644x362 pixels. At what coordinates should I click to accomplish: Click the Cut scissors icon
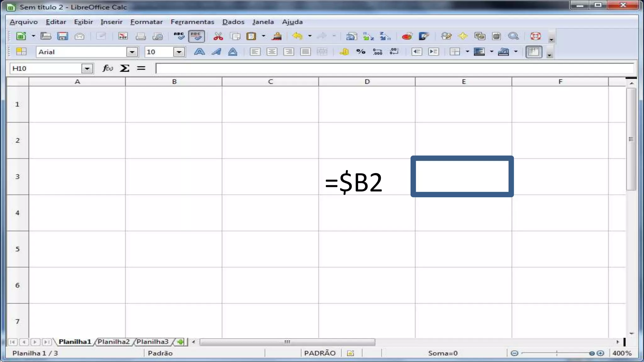click(x=218, y=36)
